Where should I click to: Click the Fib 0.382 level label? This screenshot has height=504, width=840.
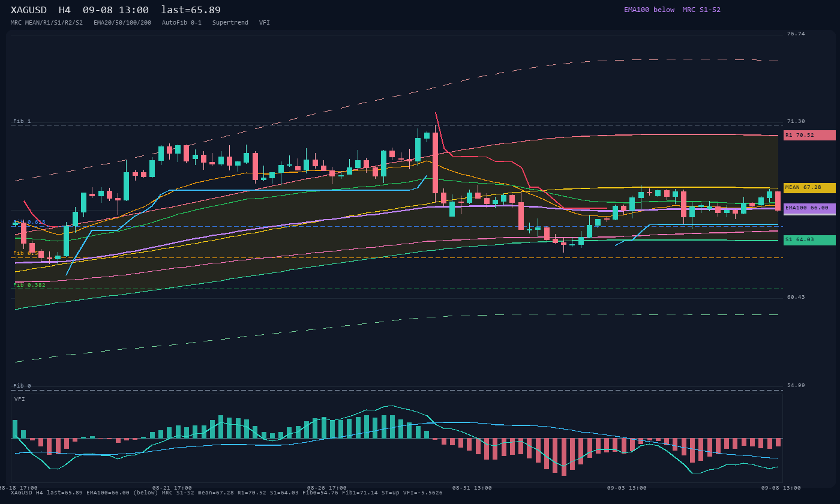[x=29, y=285]
